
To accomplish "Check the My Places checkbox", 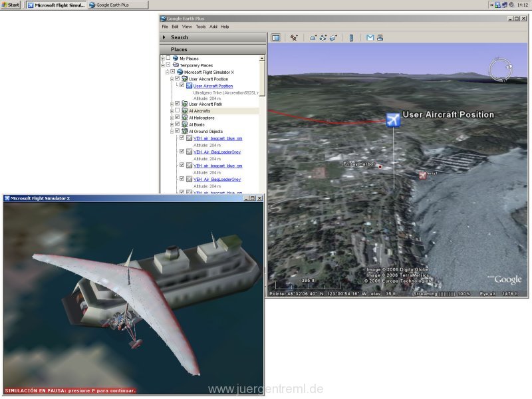I will click(168, 58).
